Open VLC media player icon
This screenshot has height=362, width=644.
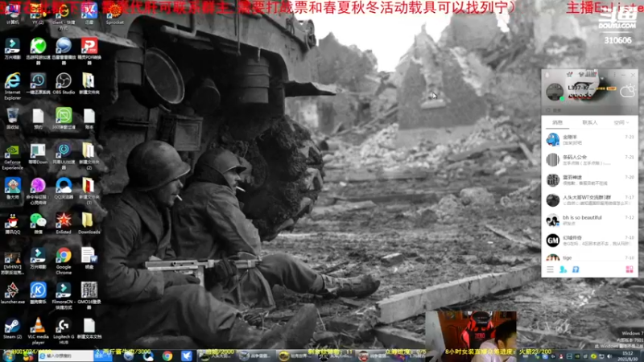pos(38,331)
